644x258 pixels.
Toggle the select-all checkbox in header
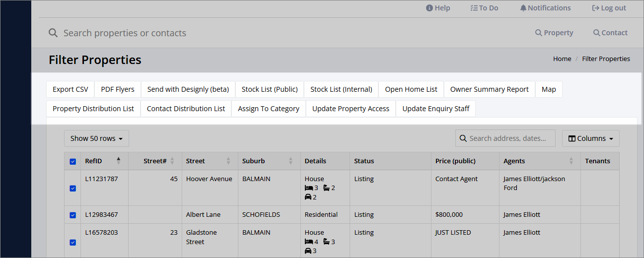coord(73,161)
